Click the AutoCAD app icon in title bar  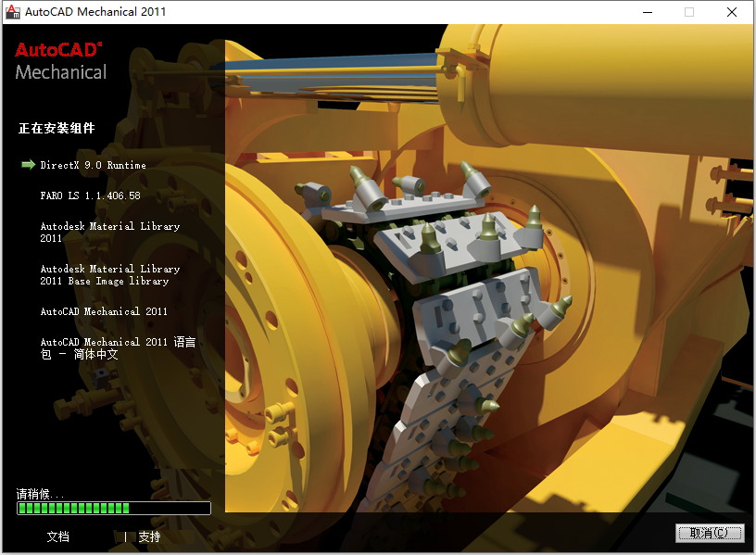click(12, 11)
